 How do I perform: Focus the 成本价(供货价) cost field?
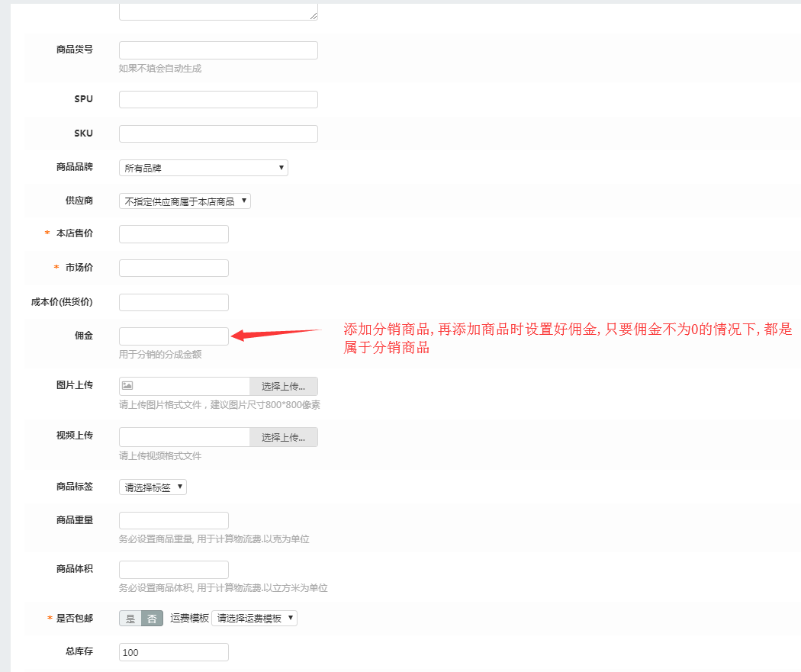coord(174,302)
